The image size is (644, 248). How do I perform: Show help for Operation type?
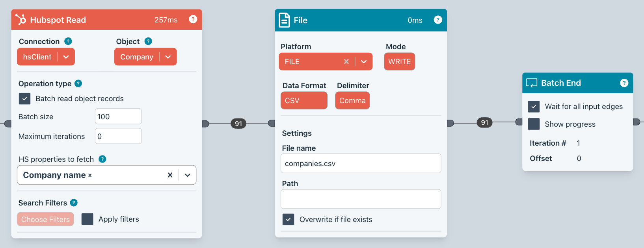click(x=78, y=83)
